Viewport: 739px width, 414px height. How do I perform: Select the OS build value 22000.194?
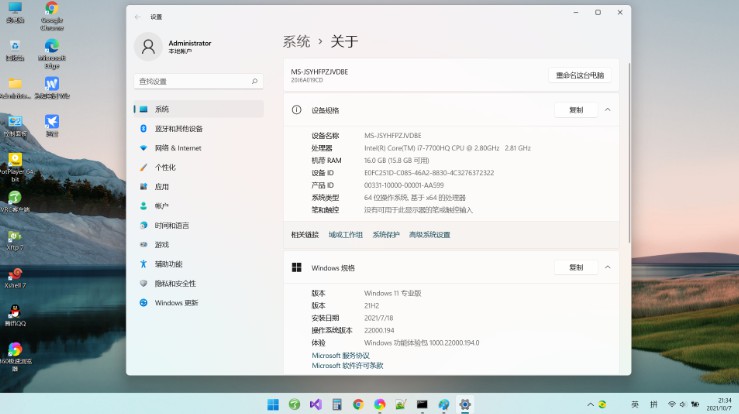[x=379, y=330]
